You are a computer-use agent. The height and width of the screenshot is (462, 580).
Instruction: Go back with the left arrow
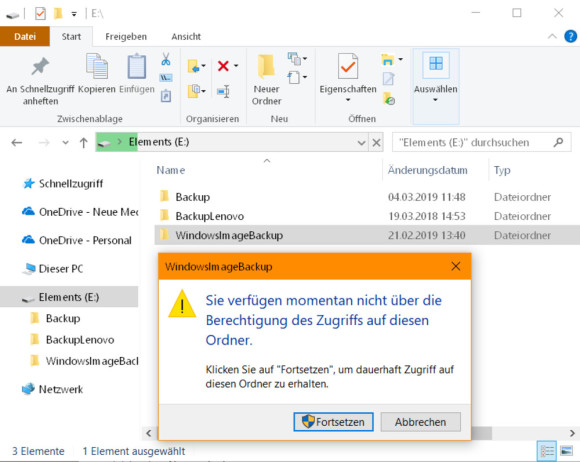coord(17,142)
